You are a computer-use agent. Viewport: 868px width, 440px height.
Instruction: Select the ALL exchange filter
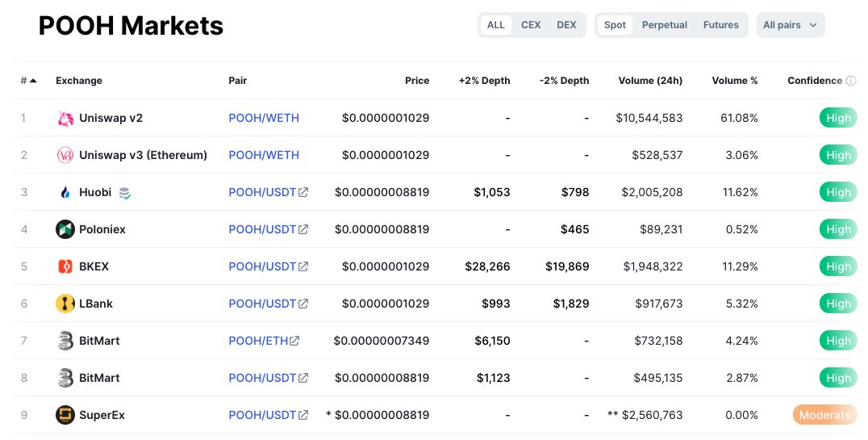pos(495,25)
